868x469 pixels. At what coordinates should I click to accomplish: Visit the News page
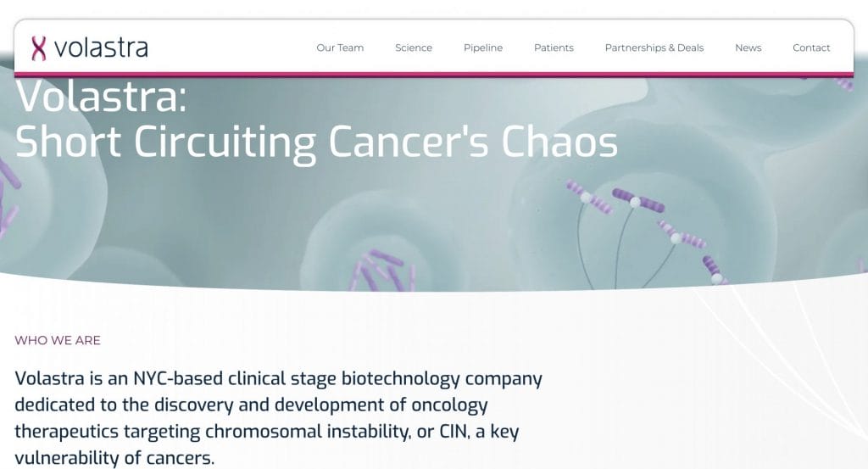[748, 48]
